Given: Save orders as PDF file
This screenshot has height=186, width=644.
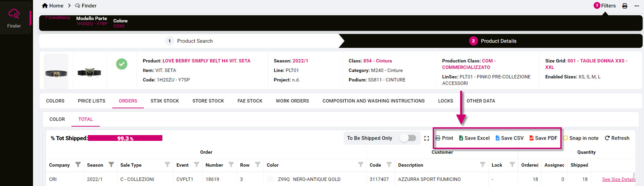Looking at the screenshot, I should tap(543, 138).
